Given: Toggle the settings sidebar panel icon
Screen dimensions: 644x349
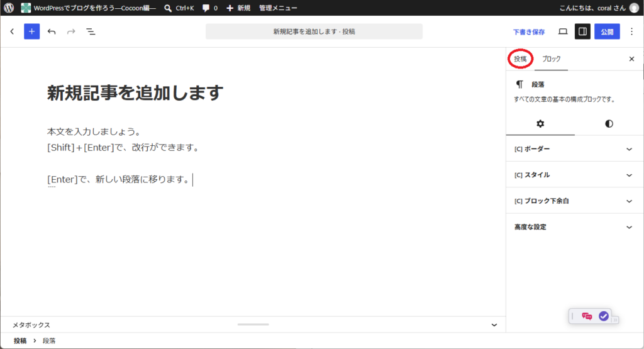Looking at the screenshot, I should point(582,31).
